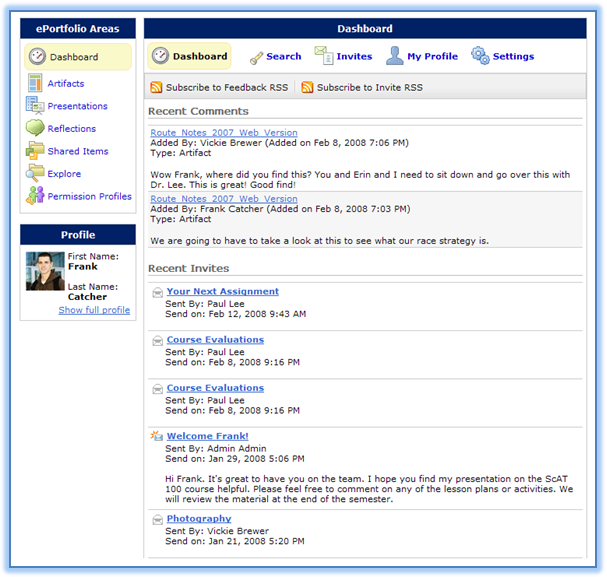Click the Artifacts icon in sidebar
Image resolution: width=607 pixels, height=577 pixels.
[x=35, y=83]
